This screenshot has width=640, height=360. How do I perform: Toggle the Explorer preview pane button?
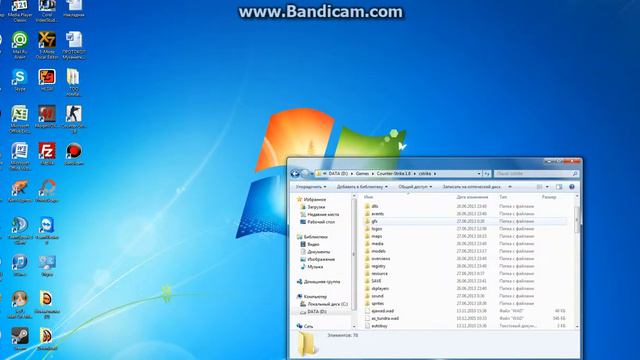click(x=559, y=187)
